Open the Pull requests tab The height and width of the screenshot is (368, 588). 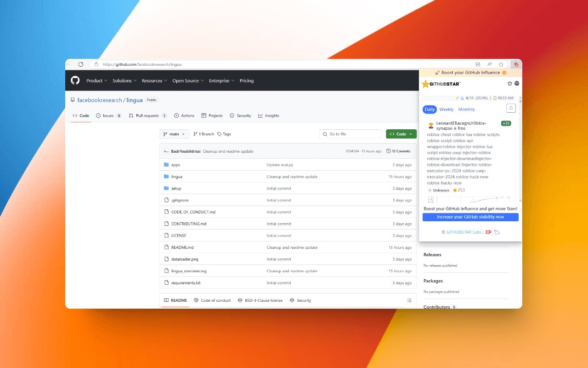click(148, 116)
